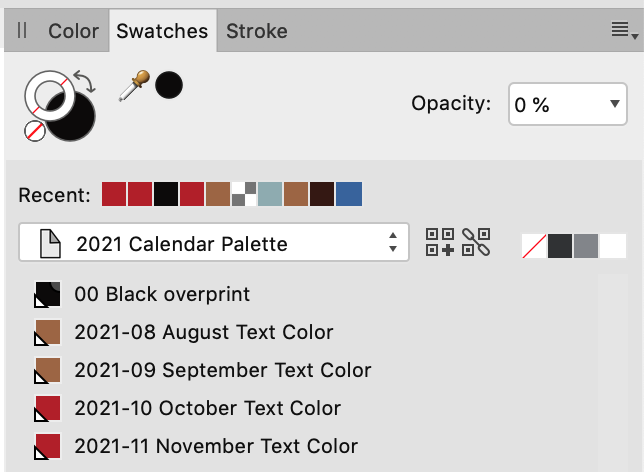The image size is (644, 472).
Task: Click the unlink global color icon
Action: [x=476, y=242]
